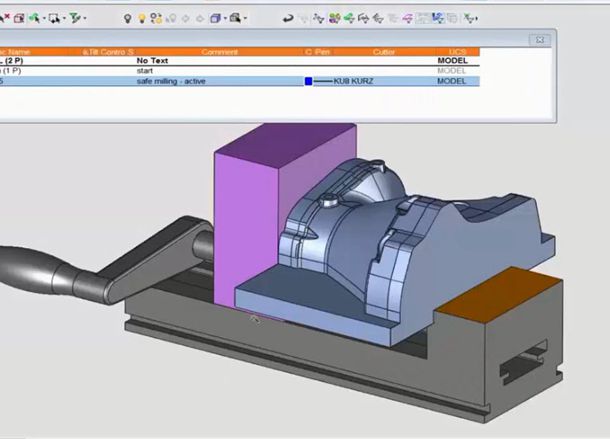Click the yellow light bulb show icon
Viewport: 610px width, 439px height.
141,18
